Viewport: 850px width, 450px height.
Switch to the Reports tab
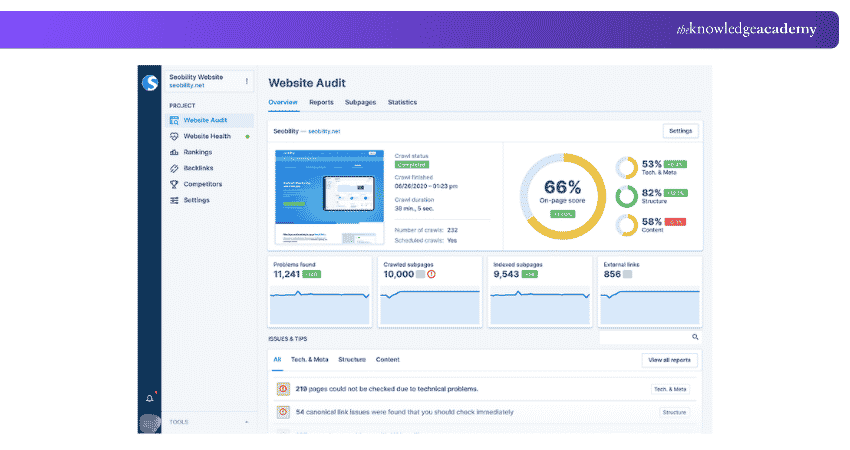[321, 102]
